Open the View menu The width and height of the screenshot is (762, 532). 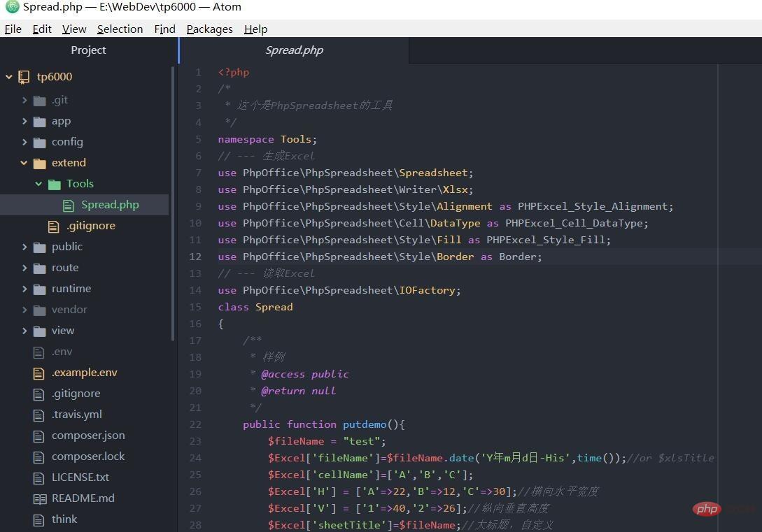click(x=74, y=29)
